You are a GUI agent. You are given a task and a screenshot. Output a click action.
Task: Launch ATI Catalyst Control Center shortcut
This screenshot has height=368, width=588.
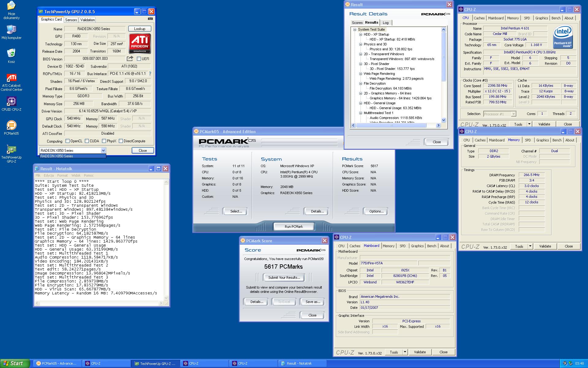(11, 82)
